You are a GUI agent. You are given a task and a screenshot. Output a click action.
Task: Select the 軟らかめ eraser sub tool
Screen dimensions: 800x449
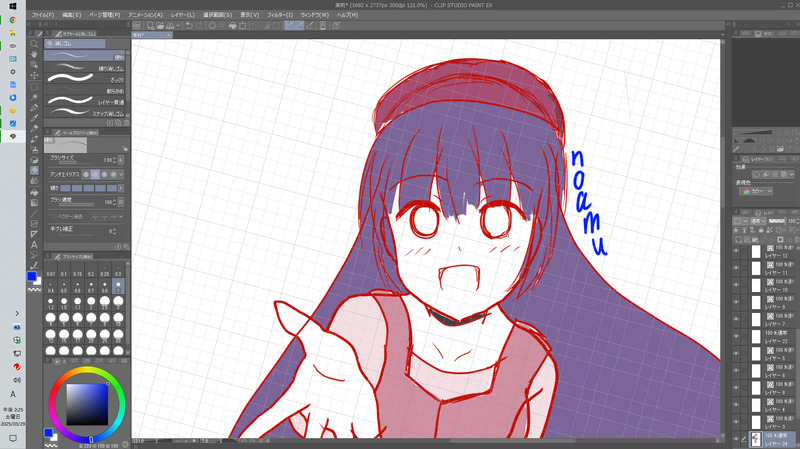coord(86,91)
